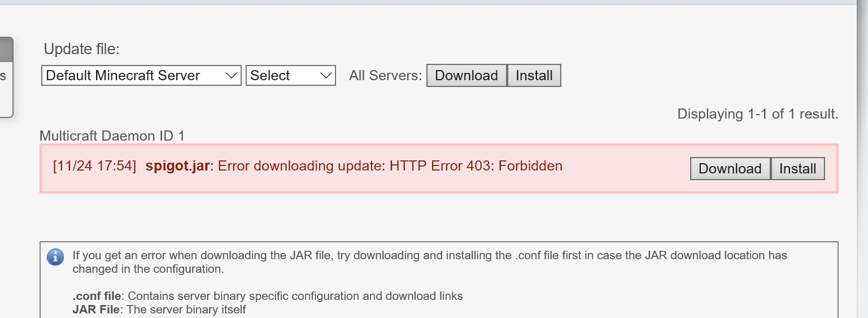This screenshot has width=868, height=318.
Task: Click the All Servers label
Action: (385, 76)
